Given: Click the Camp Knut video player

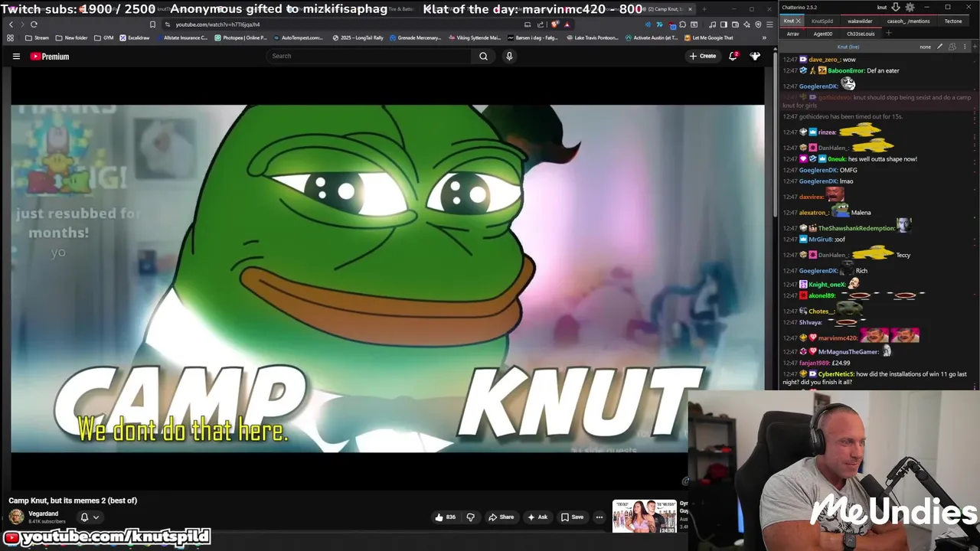Looking at the screenshot, I should pos(387,279).
